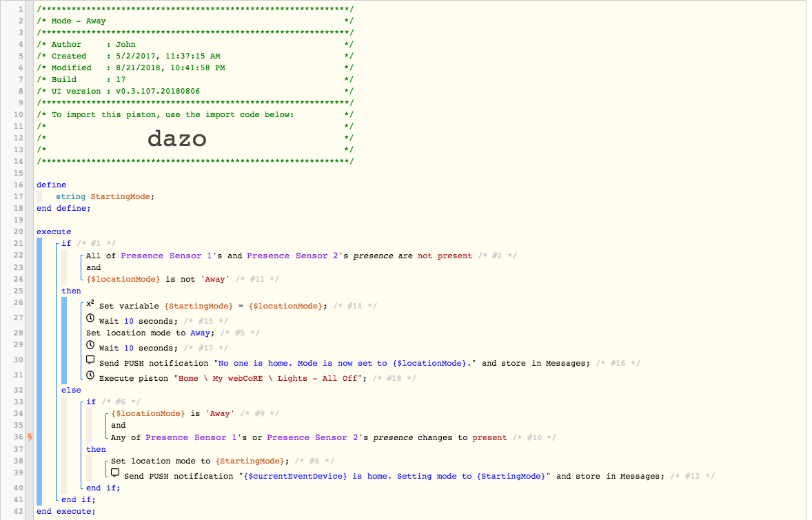The width and height of the screenshot is (812, 520).
Task: Click line number 42 in the gutter
Action: 18,511
